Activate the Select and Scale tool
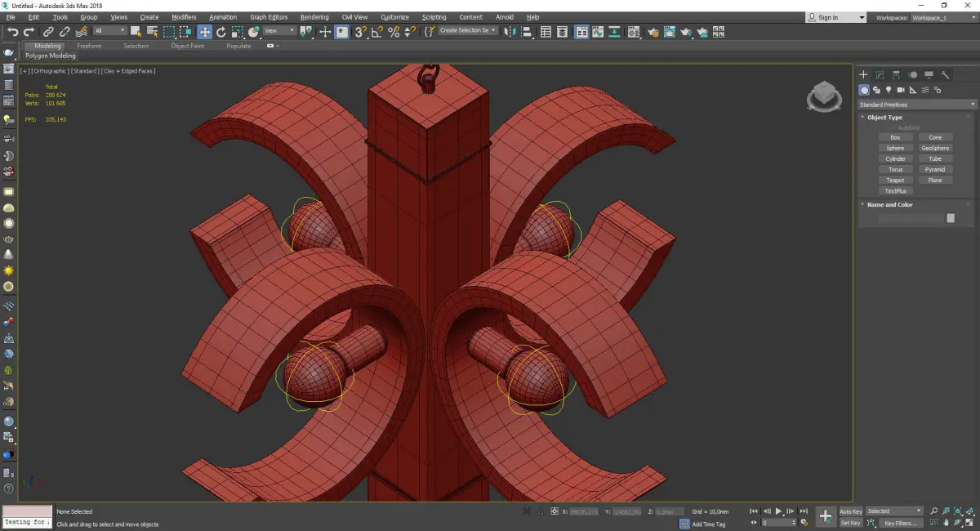The image size is (980, 531). (x=238, y=32)
